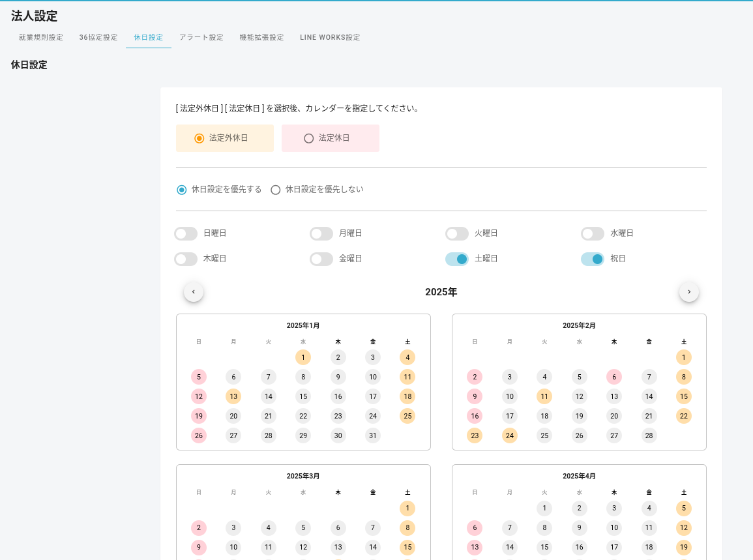Select April 5 in 2025年4月 calendar
The width and height of the screenshot is (753, 560).
coord(684,508)
